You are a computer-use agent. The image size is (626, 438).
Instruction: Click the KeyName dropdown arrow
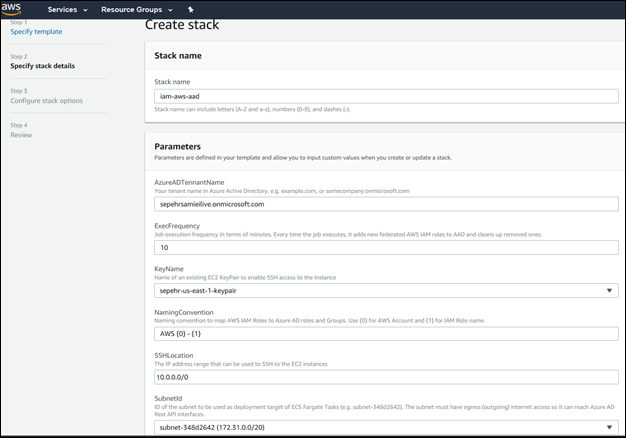(609, 291)
